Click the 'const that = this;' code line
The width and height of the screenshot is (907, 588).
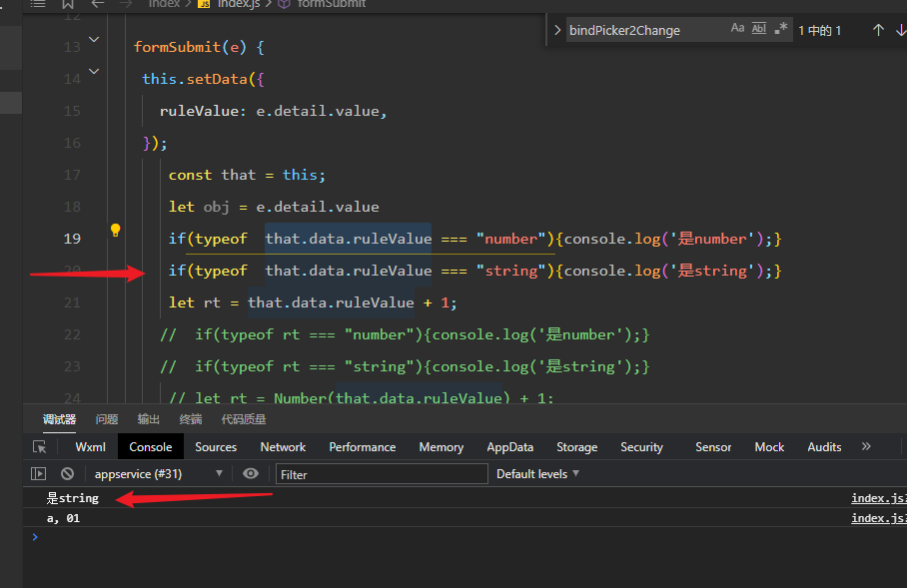pyautogui.click(x=247, y=175)
